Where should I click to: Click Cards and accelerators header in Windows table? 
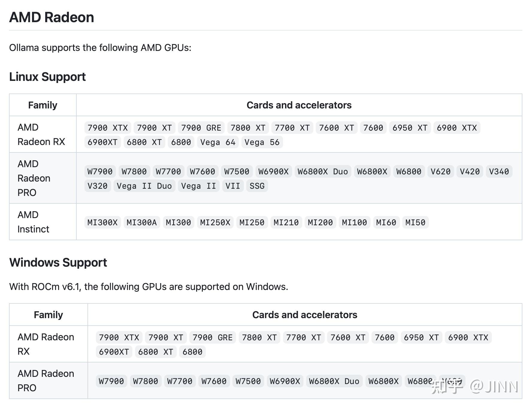click(x=305, y=315)
